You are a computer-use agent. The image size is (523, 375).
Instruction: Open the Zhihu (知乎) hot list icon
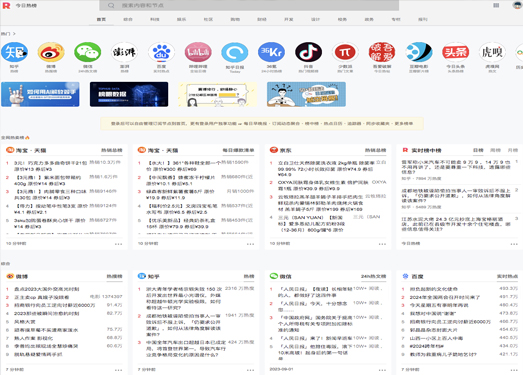point(14,52)
